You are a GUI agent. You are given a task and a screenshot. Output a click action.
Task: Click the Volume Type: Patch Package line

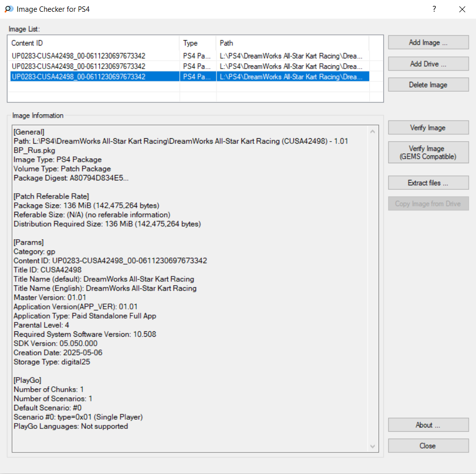pos(62,169)
